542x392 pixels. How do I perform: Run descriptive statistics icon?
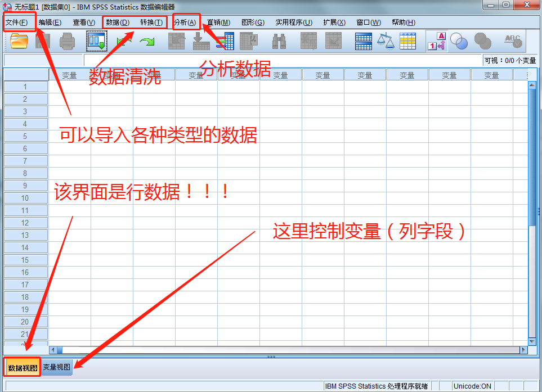pos(249,41)
